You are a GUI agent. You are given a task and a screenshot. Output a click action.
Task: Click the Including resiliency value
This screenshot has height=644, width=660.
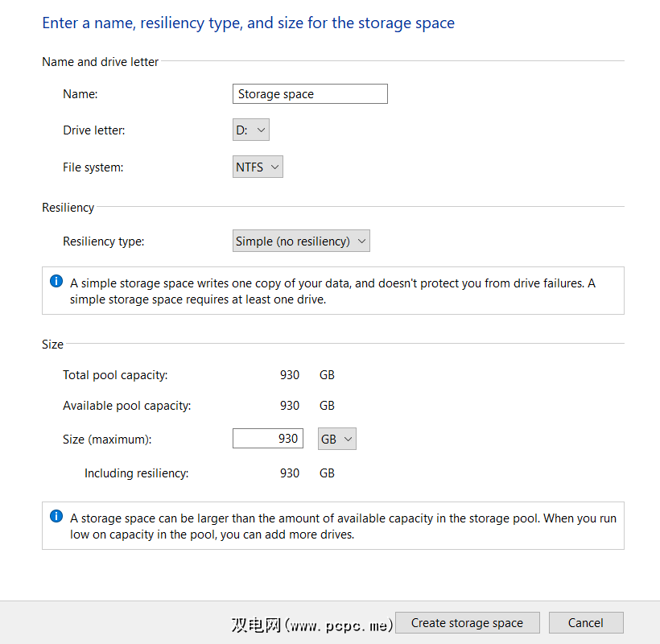[290, 473]
